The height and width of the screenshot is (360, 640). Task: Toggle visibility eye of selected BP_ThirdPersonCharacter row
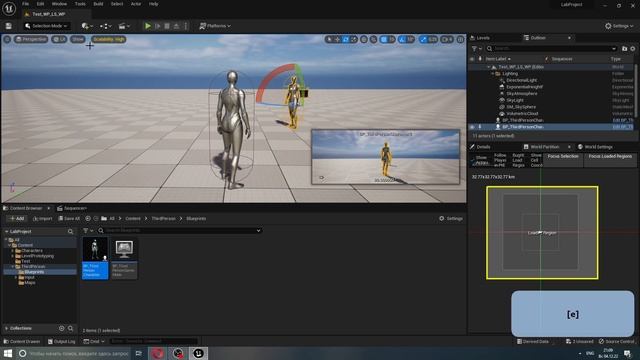(472, 127)
